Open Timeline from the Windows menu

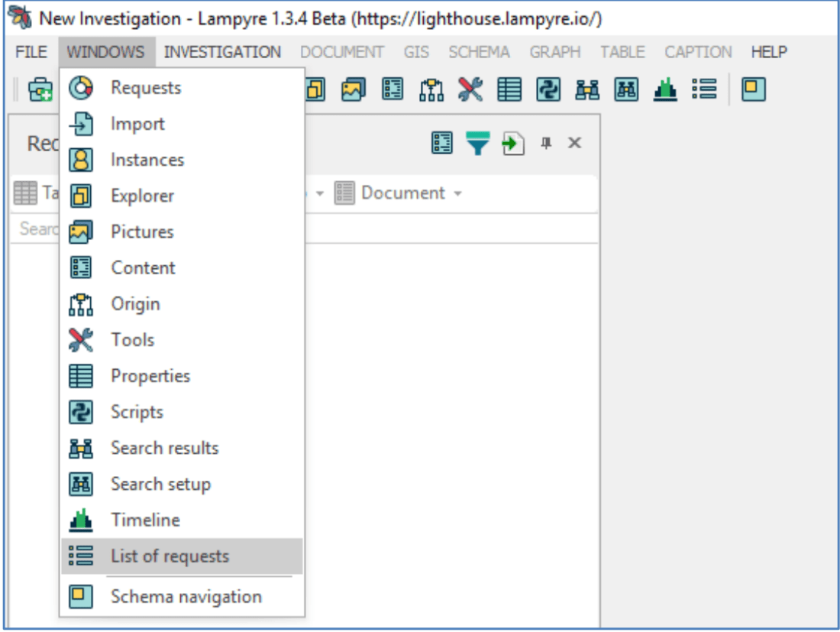(183, 520)
